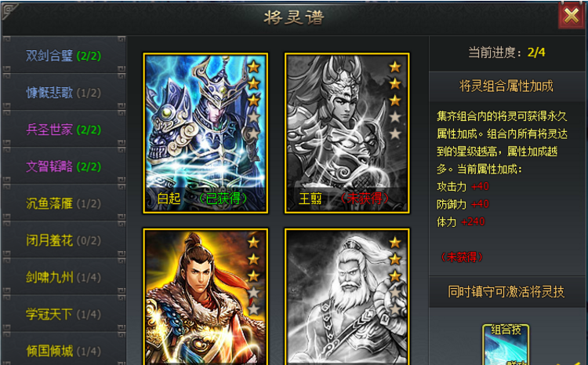The width and height of the screenshot is (588, 365).
Task: Open the 沉鱼落雁 (1/2) list entry
Action: 64,203
